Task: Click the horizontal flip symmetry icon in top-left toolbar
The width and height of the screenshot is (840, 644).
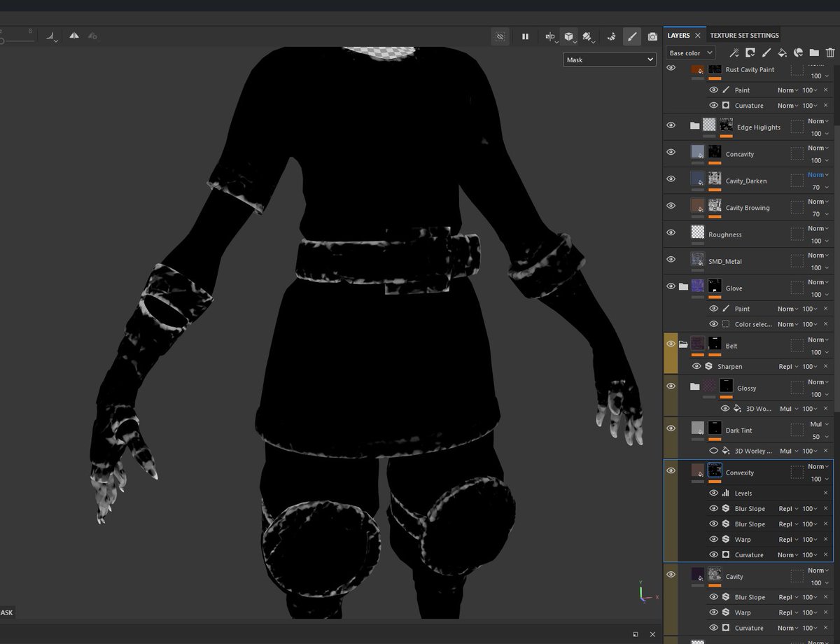Action: [73, 36]
